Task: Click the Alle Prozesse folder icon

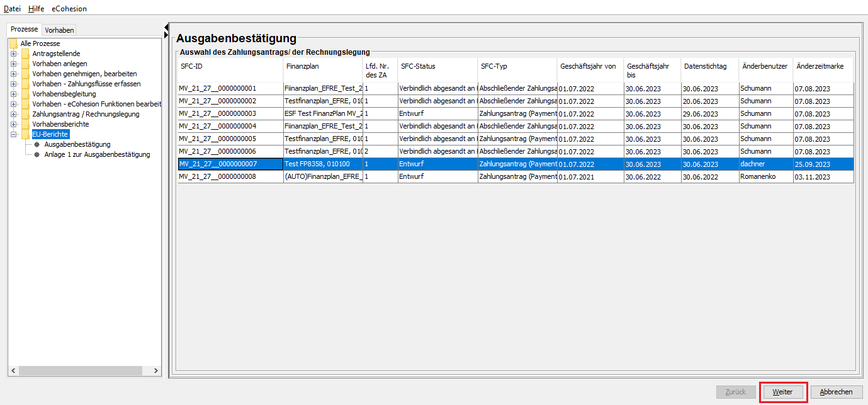Action: click(13, 43)
